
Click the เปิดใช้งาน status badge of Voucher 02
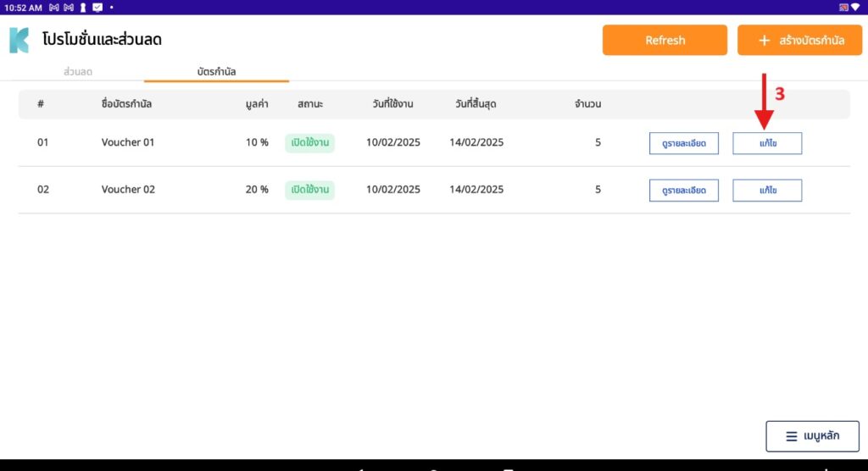(309, 190)
